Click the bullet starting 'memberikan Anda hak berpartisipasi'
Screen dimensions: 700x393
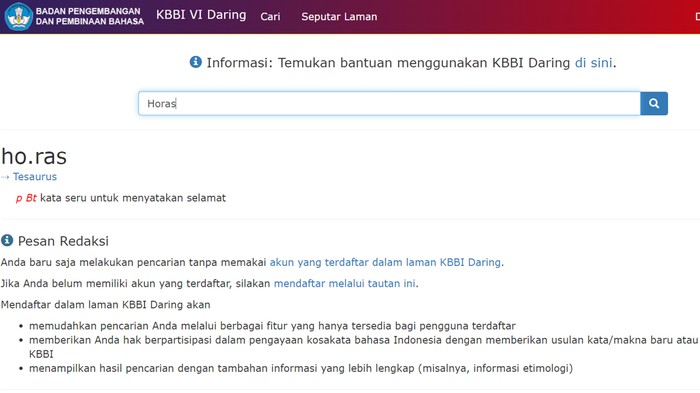(363, 347)
